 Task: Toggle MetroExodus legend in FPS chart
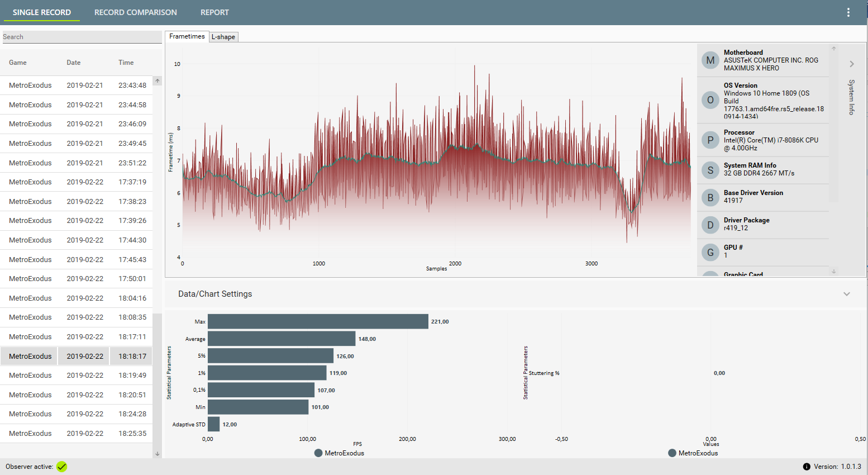pyautogui.click(x=340, y=453)
